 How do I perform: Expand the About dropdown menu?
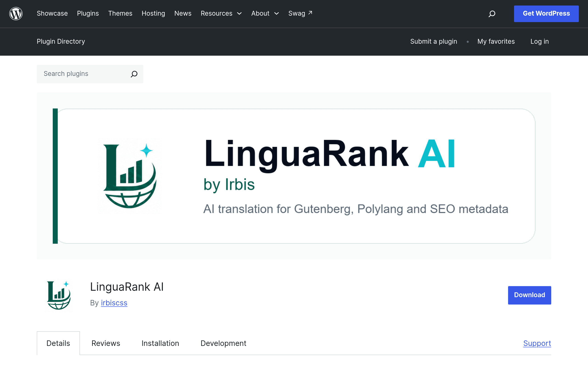[265, 13]
